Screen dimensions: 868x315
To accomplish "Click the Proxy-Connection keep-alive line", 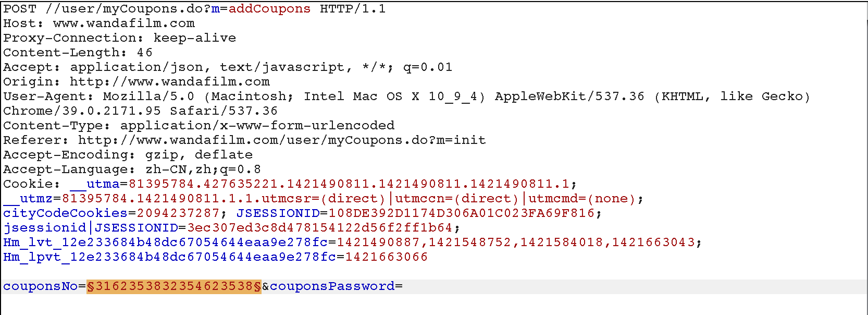I will point(120,38).
